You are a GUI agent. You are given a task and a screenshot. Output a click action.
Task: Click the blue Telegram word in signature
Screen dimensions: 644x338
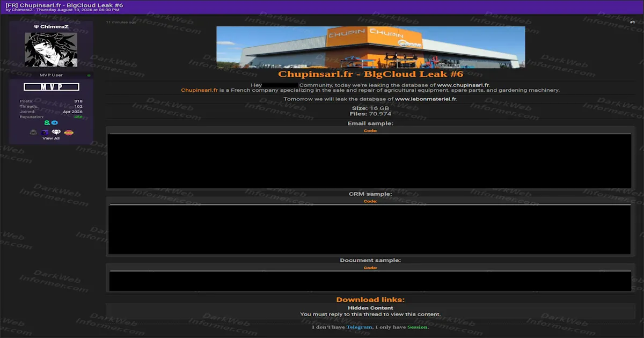359,327
